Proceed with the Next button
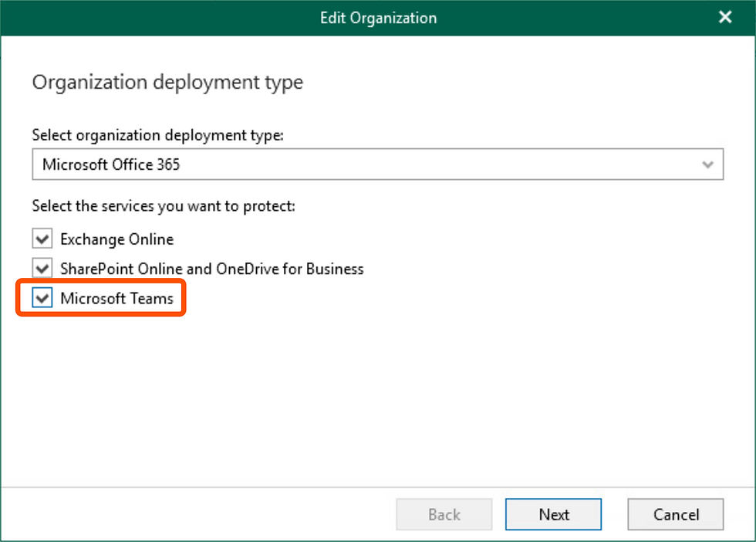 (554, 514)
